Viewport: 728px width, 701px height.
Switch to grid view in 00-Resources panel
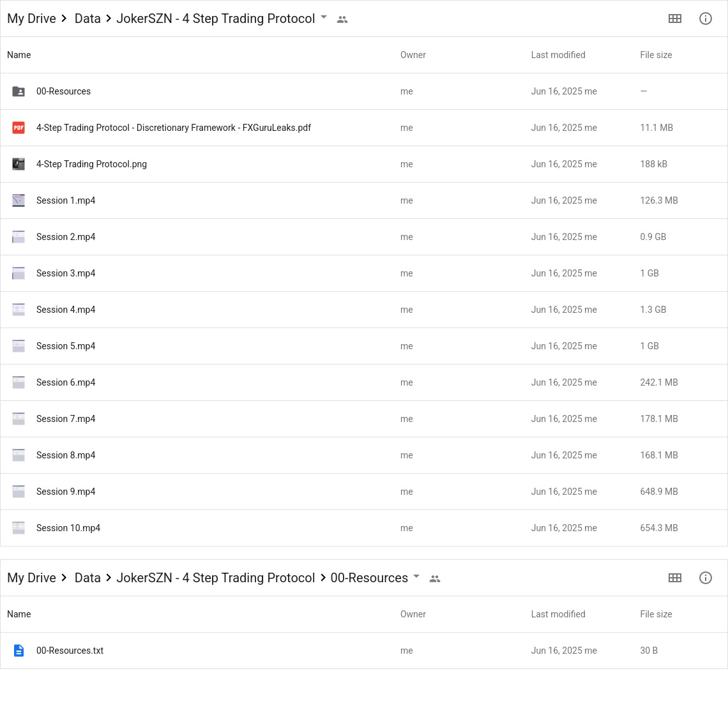click(675, 578)
